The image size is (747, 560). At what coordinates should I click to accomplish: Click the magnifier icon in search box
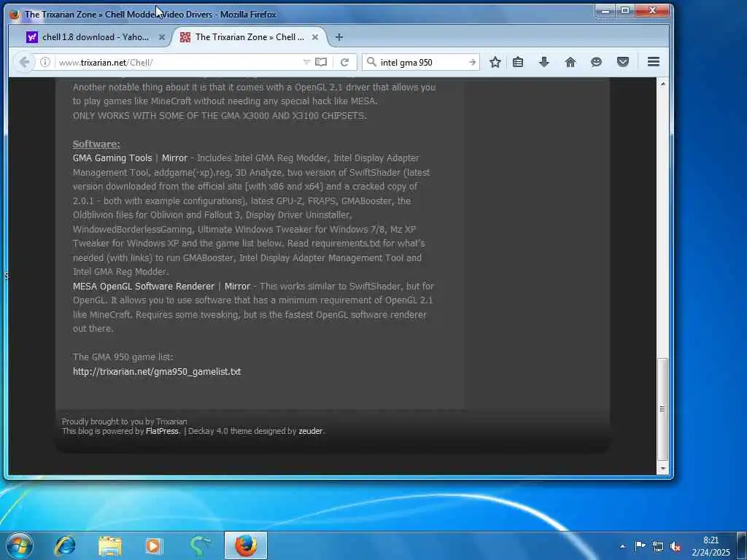point(371,62)
